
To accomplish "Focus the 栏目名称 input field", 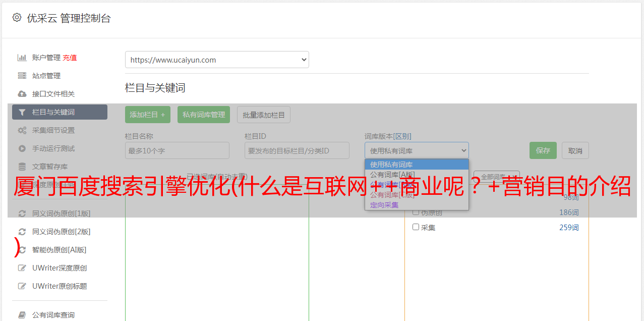I will point(177,150).
